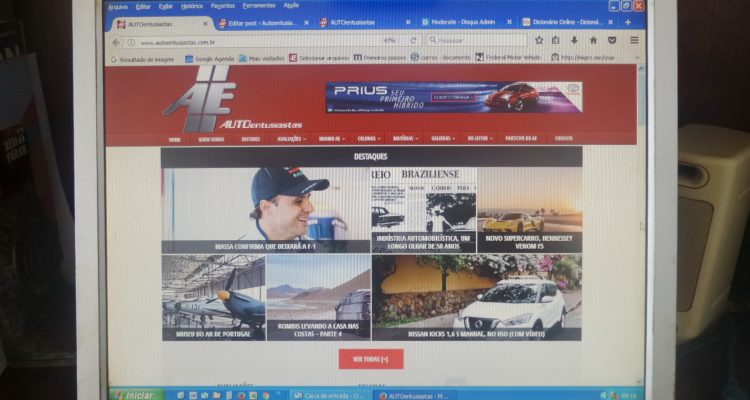750x400 pixels.
Task: Open the CONTATO navigation link
Action: coord(564,139)
